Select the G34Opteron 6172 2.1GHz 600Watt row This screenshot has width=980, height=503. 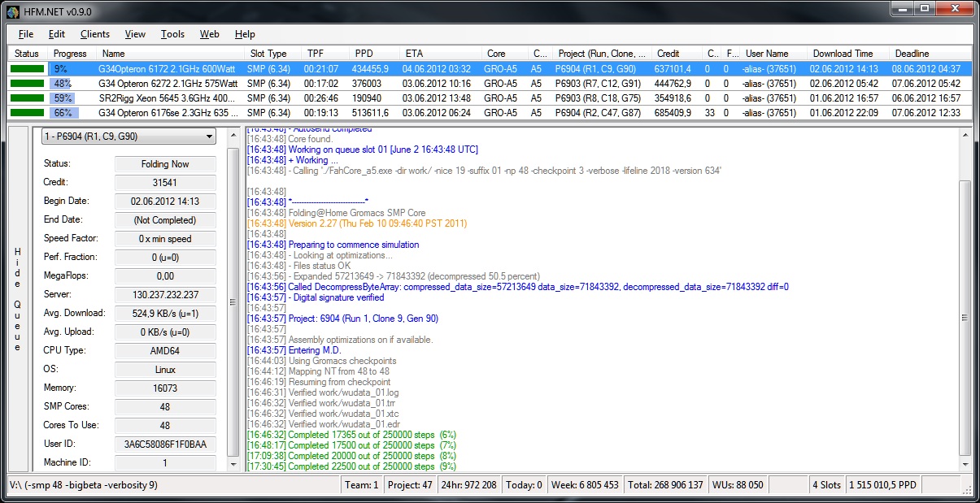tap(490, 69)
